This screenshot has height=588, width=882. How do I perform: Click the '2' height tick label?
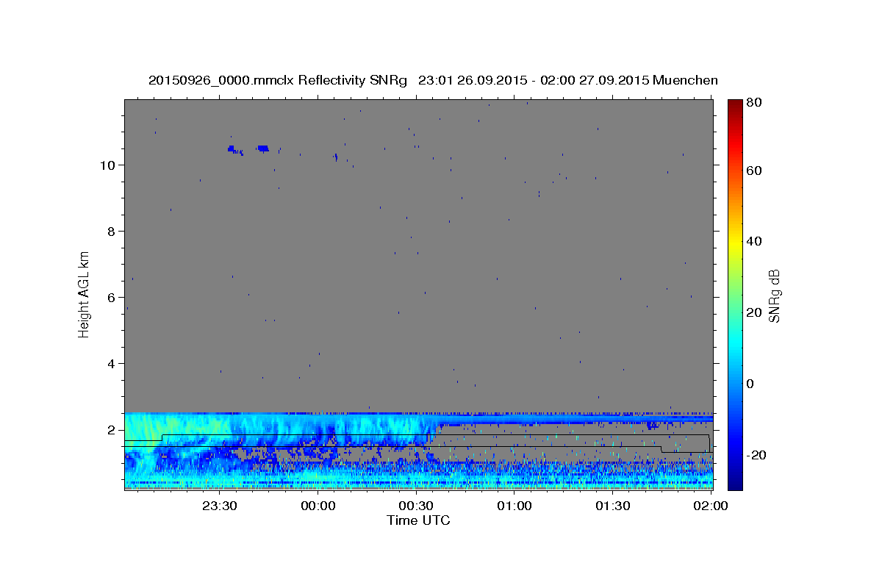(x=112, y=430)
